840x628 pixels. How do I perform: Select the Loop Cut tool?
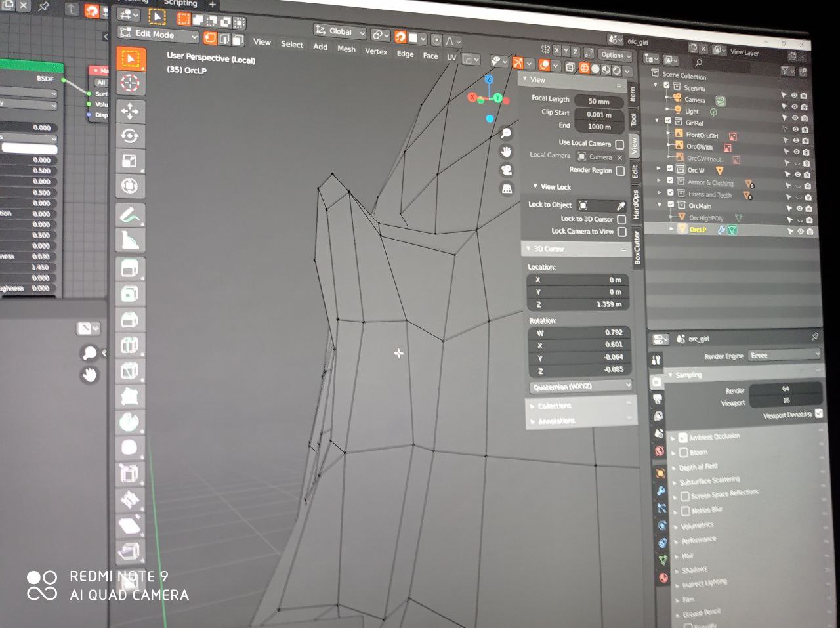pos(130,345)
